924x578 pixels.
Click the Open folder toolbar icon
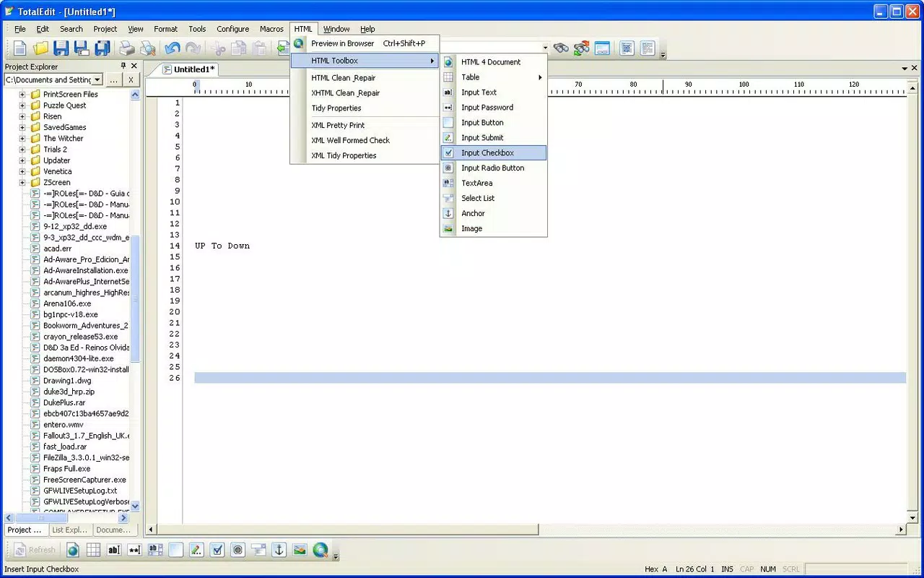[40, 48]
